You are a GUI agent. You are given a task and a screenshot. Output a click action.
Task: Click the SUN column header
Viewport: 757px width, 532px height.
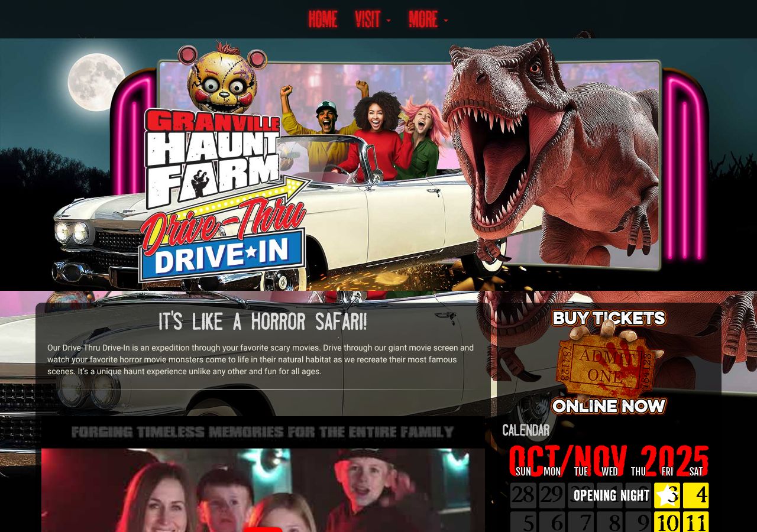coord(523,472)
